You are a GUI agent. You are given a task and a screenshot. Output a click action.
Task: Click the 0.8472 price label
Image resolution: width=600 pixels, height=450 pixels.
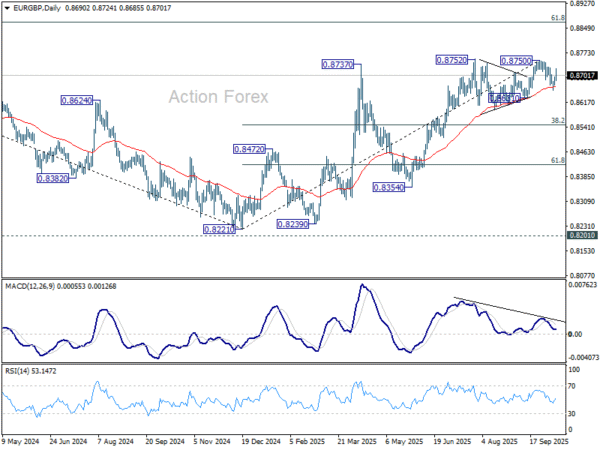pos(249,149)
